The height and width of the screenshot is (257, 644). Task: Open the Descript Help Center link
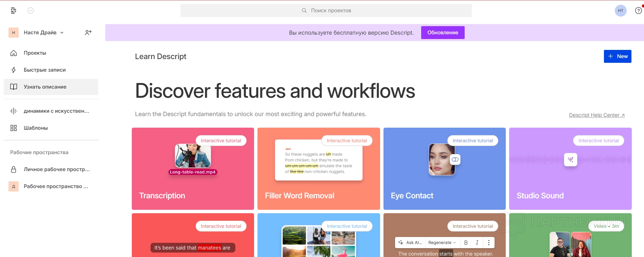[597, 115]
